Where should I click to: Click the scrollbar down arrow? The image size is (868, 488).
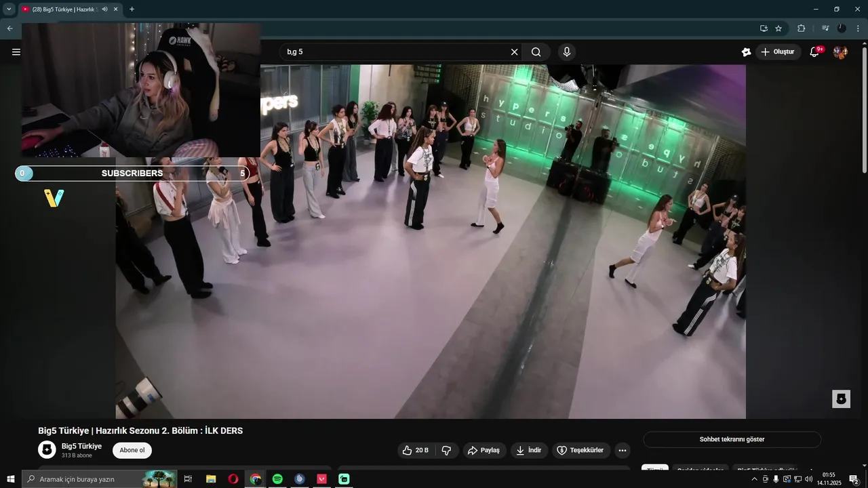[x=864, y=465]
